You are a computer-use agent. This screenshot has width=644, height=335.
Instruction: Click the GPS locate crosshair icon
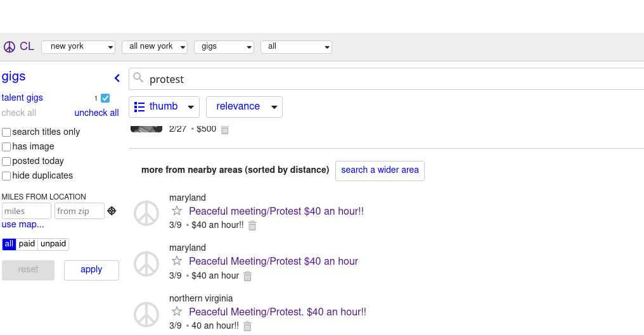[x=112, y=211]
